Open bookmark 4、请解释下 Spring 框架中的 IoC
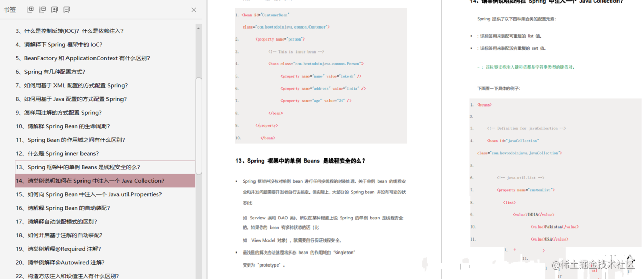 tap(59, 44)
